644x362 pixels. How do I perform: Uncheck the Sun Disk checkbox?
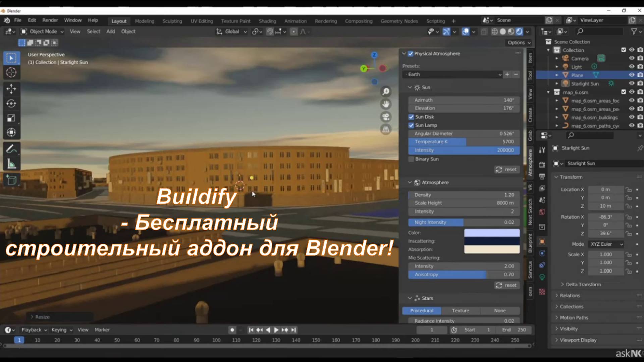coord(411,117)
